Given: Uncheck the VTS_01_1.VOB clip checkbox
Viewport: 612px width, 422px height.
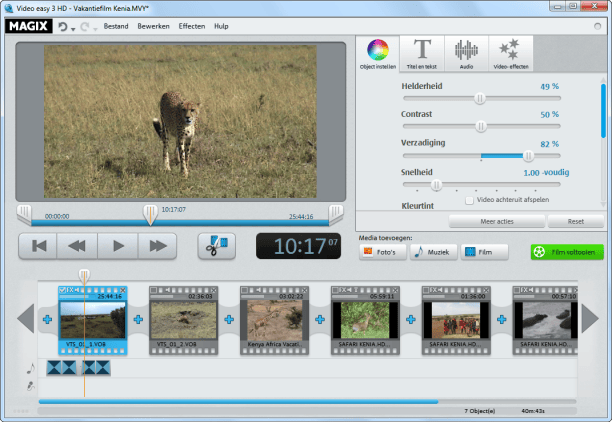Looking at the screenshot, I should tap(62, 290).
